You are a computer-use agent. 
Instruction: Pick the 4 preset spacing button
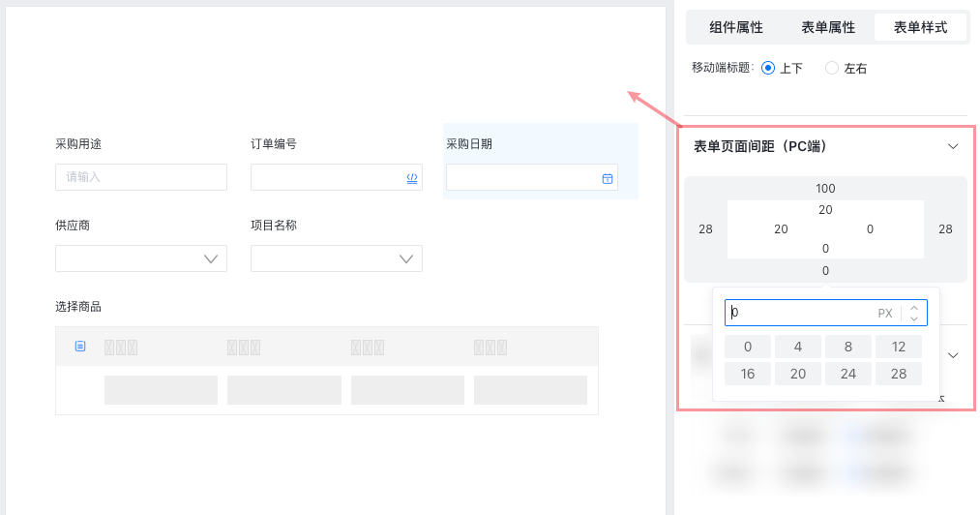798,348
